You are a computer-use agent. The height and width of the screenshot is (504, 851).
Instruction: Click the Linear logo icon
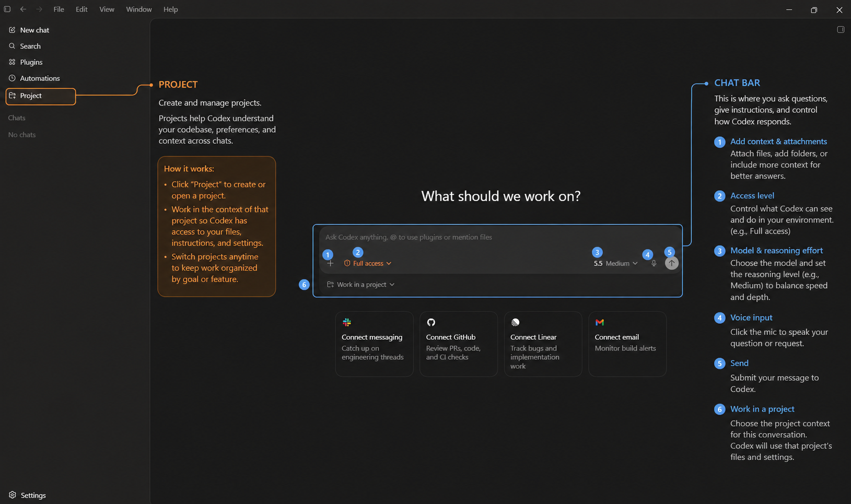(x=516, y=322)
